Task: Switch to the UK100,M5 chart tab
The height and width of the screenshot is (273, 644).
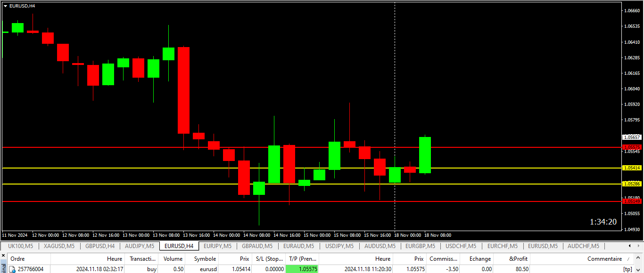Action: click(x=20, y=246)
